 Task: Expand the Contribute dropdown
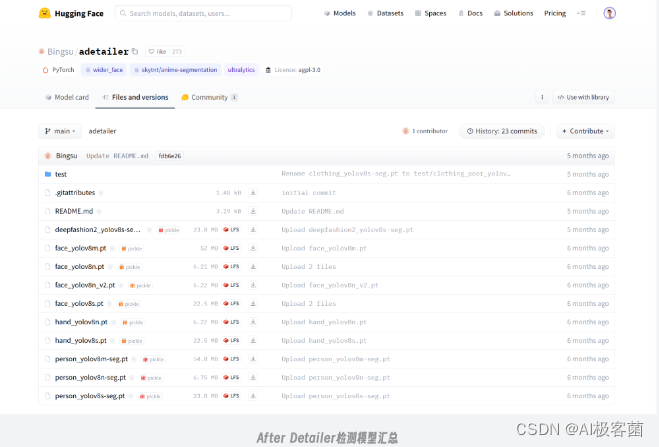tap(585, 131)
